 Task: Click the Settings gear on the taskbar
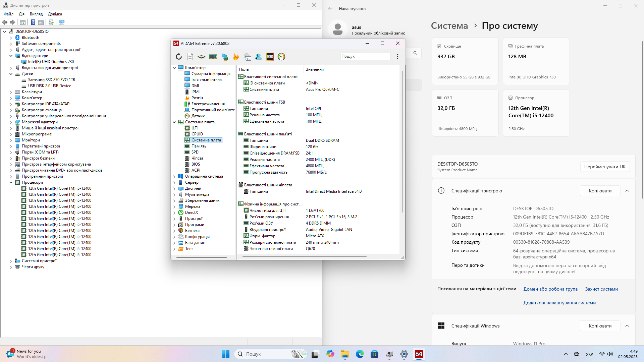click(404, 354)
